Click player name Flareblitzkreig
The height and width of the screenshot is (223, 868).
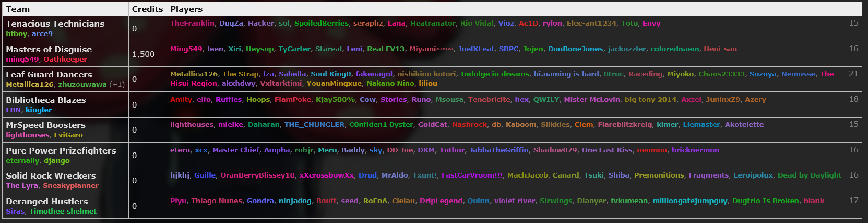625,124
